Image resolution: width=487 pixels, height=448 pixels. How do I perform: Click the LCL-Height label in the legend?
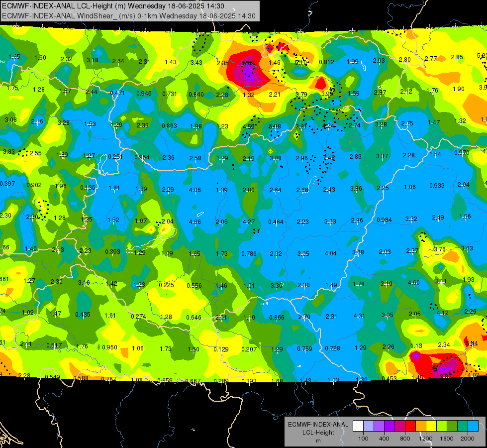click(x=318, y=433)
